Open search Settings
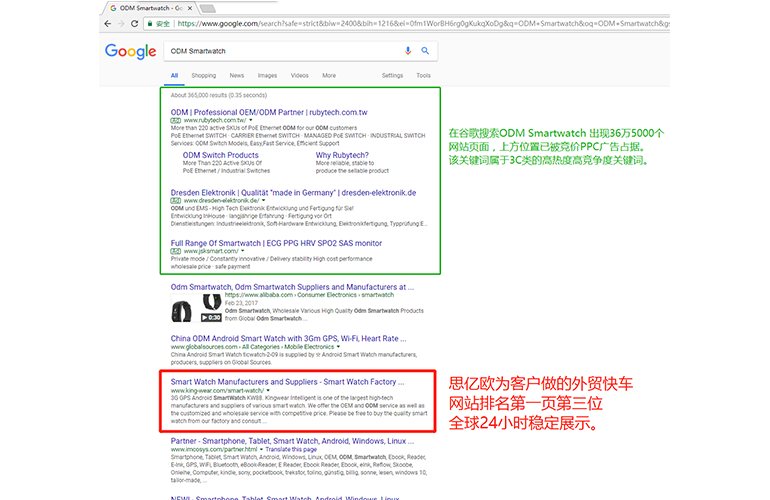The height and width of the screenshot is (500, 770). pos(392,75)
